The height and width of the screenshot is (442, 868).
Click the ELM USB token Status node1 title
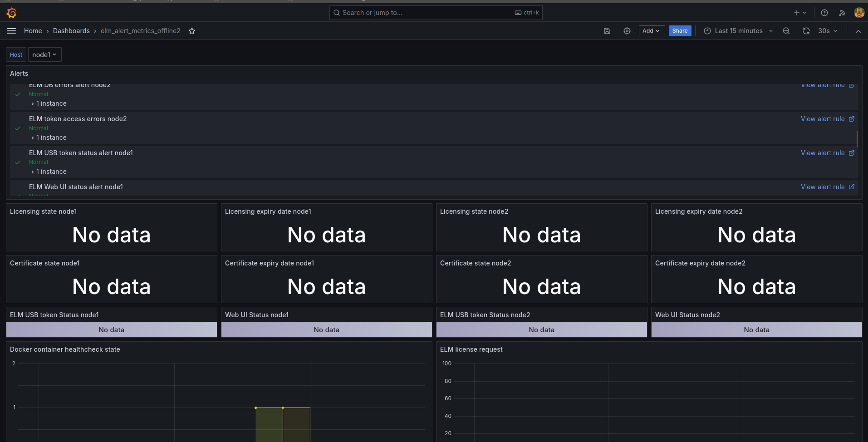54,315
